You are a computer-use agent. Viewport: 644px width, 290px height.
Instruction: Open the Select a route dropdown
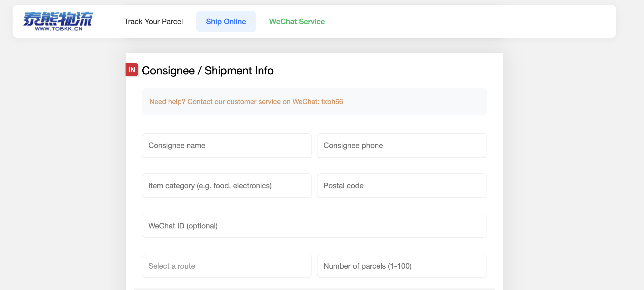(x=227, y=266)
